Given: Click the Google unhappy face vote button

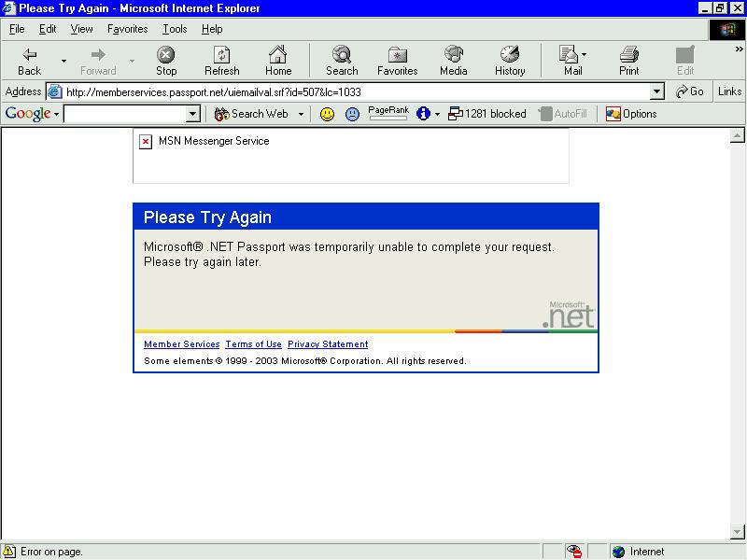Looking at the screenshot, I should click(x=352, y=114).
